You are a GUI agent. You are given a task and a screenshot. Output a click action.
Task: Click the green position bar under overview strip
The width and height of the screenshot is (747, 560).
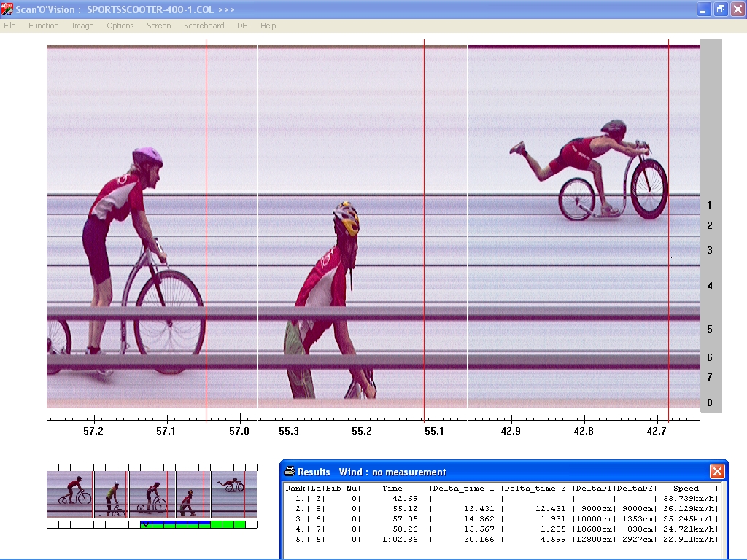click(193, 524)
